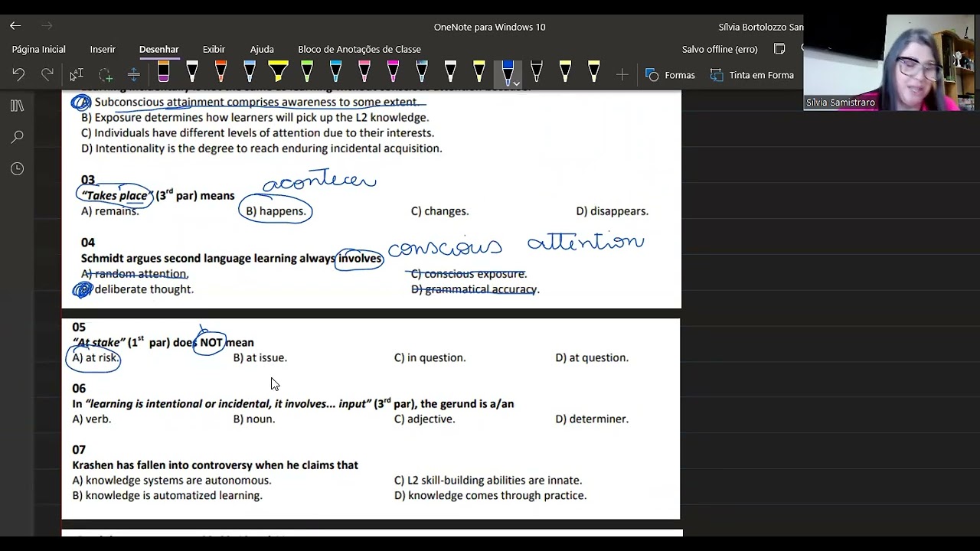
Task: Click "Krashen has fallen into controversy" line
Action: click(x=215, y=465)
